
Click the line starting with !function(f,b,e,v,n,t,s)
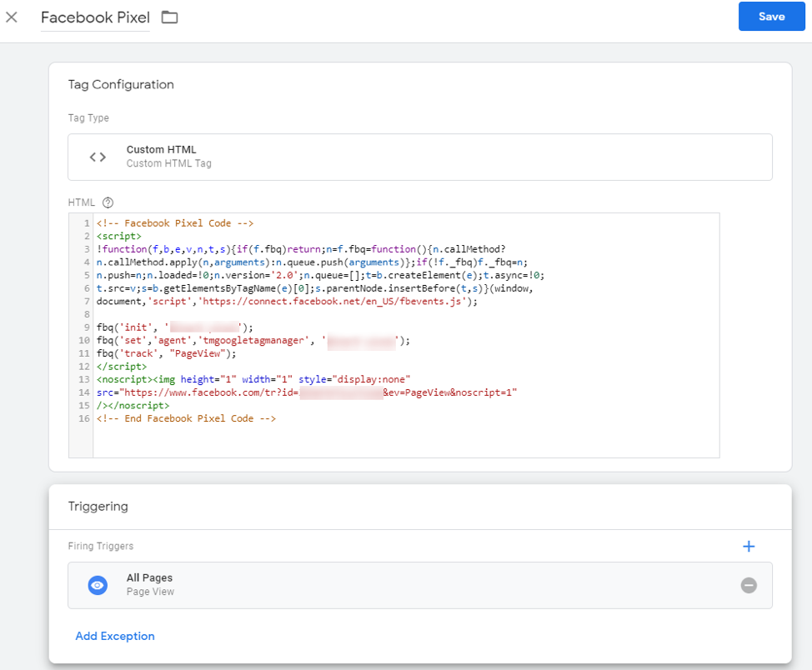pyautogui.click(x=301, y=249)
